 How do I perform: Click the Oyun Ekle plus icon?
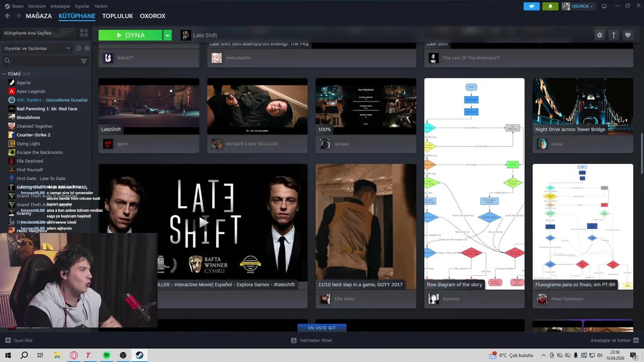click(8, 340)
